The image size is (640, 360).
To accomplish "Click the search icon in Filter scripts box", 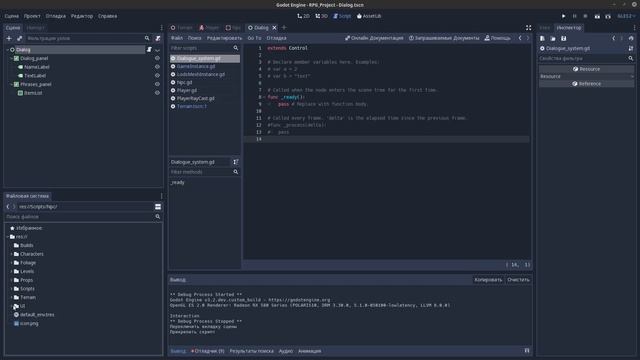I will point(236,48).
